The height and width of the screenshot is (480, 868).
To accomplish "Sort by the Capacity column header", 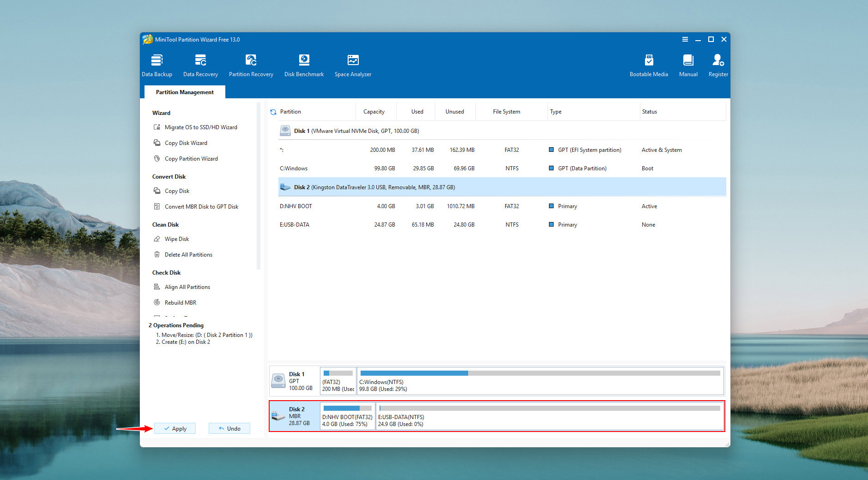I will 374,112.
